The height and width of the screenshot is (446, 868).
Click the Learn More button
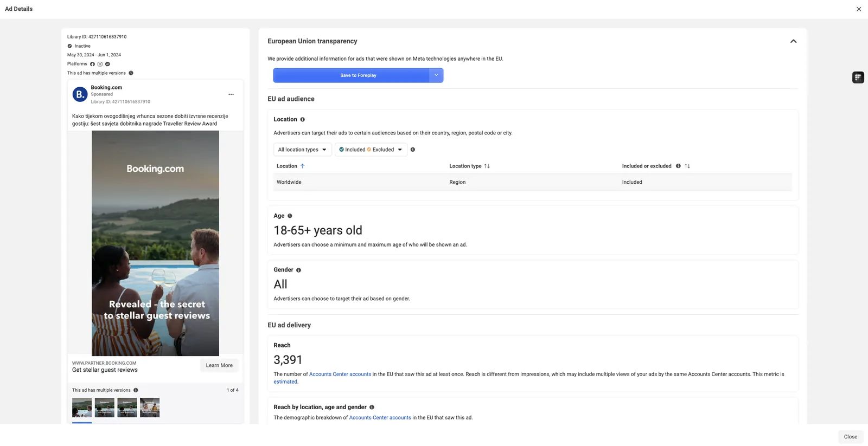219,365
